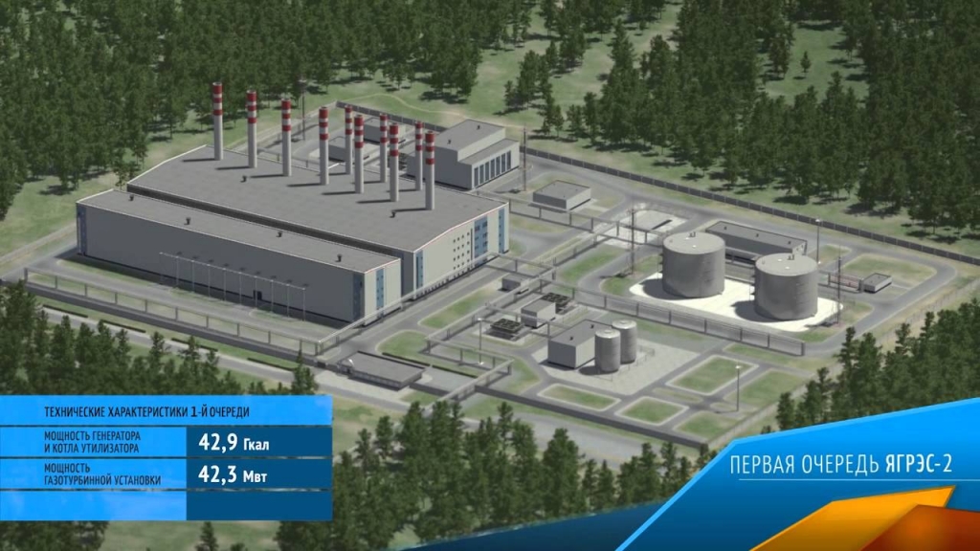This screenshot has height=551, width=980.
Task: Click the small building beside the twin tanks
Action: pos(571,342)
